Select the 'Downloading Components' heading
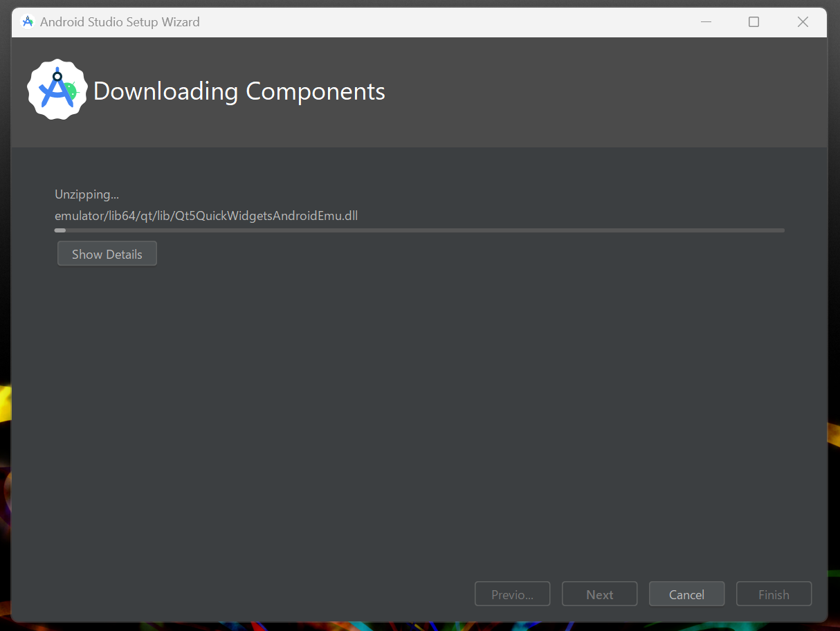The width and height of the screenshot is (840, 631). 239,91
